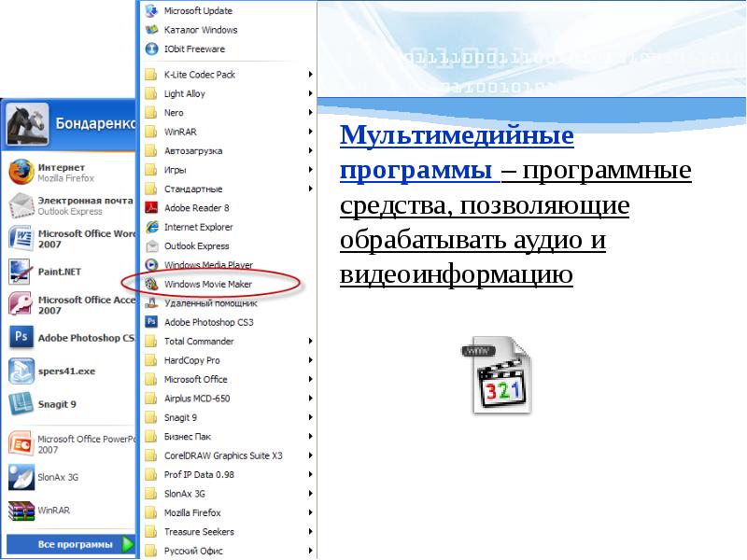Click the WinRAR books icon
This screenshot has height=560, width=747.
click(21, 511)
